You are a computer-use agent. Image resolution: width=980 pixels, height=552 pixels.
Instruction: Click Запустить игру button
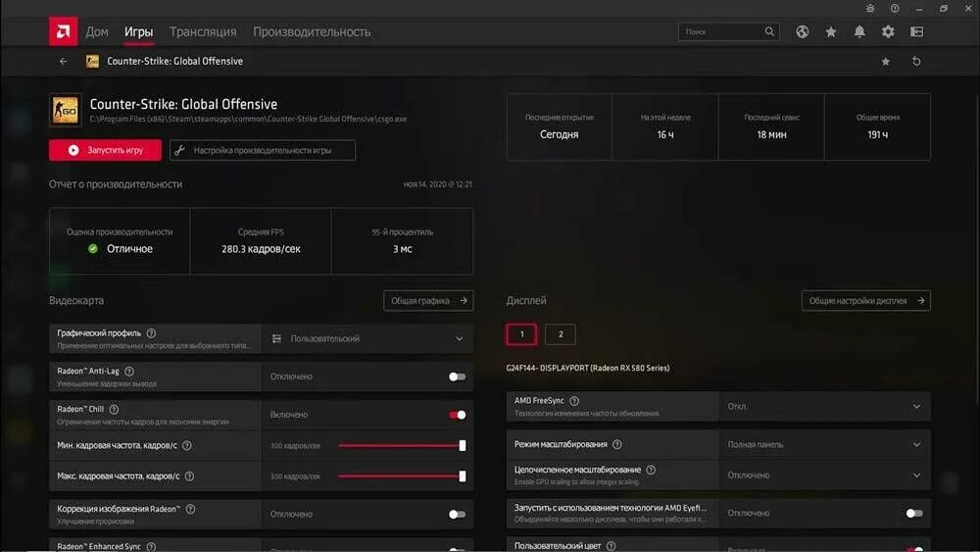click(x=105, y=150)
